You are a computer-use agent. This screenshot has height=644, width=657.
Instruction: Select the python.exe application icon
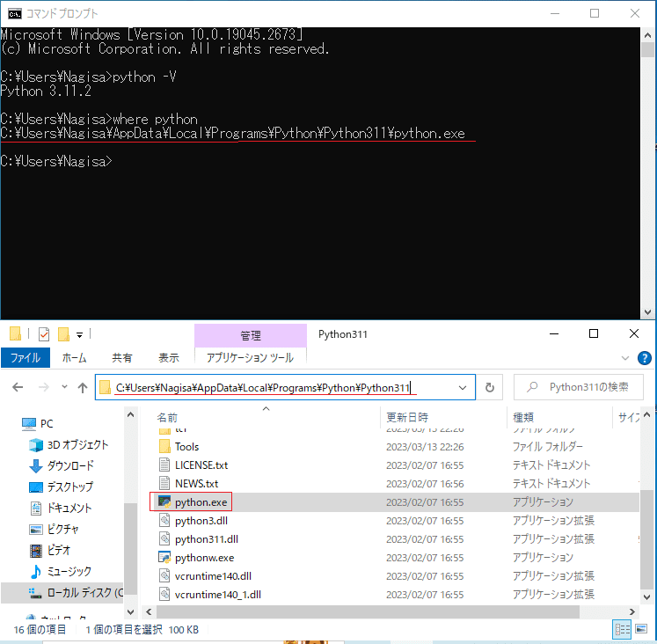tap(164, 502)
